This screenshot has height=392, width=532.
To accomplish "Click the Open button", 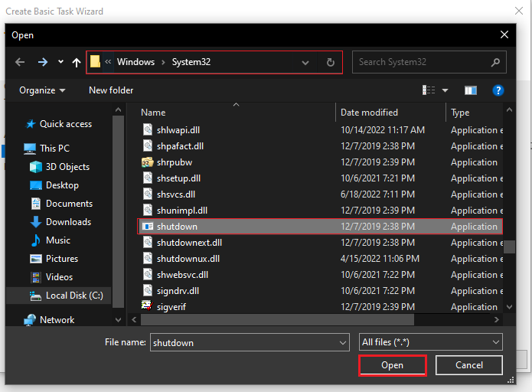I will click(392, 365).
